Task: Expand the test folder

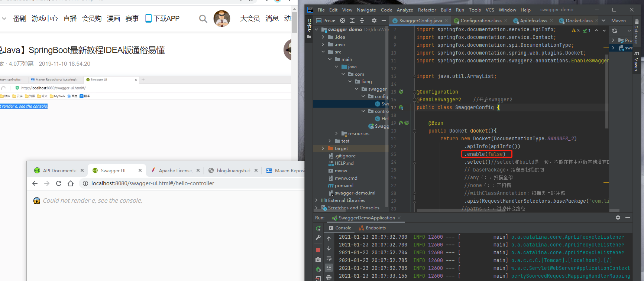Action: pos(330,141)
